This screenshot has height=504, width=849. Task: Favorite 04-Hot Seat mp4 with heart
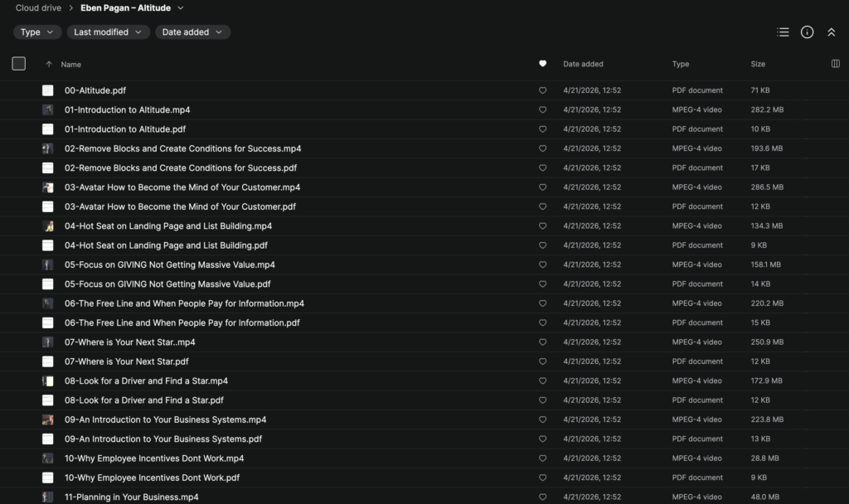click(542, 225)
